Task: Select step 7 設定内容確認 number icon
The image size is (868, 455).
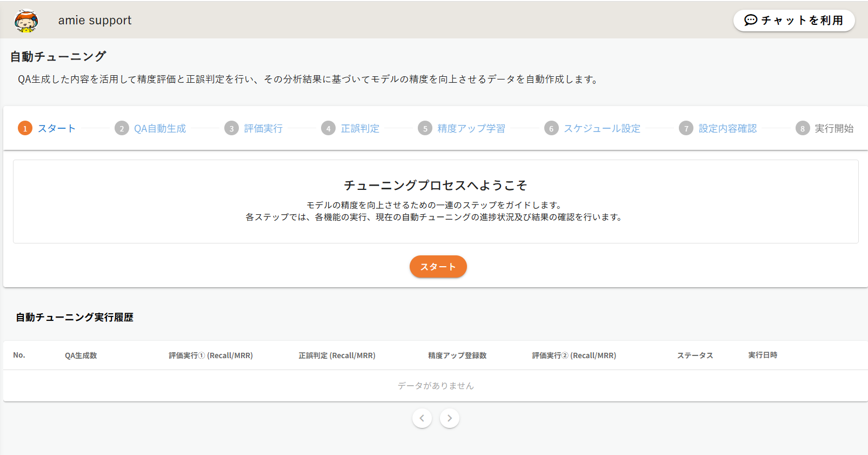Action: [x=686, y=128]
